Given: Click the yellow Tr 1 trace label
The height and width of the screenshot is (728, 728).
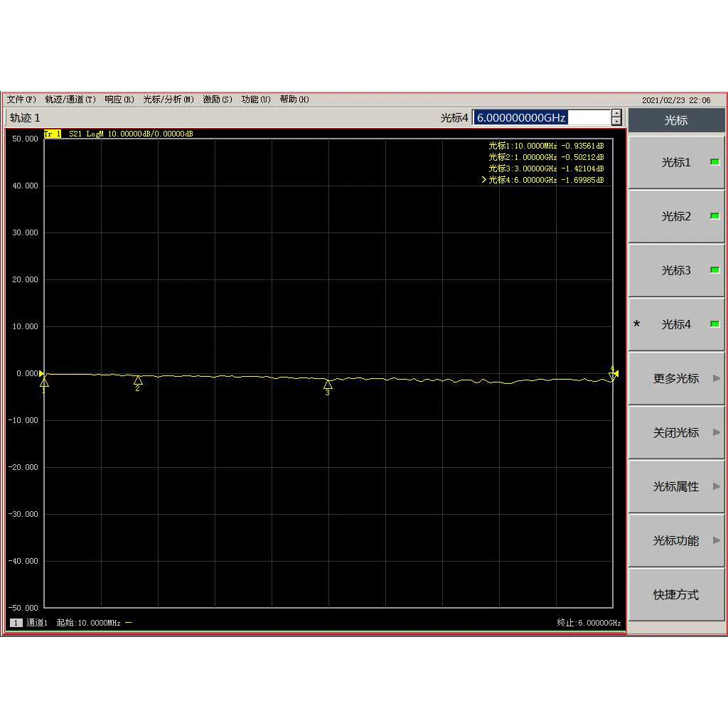Looking at the screenshot, I should click(x=53, y=134).
